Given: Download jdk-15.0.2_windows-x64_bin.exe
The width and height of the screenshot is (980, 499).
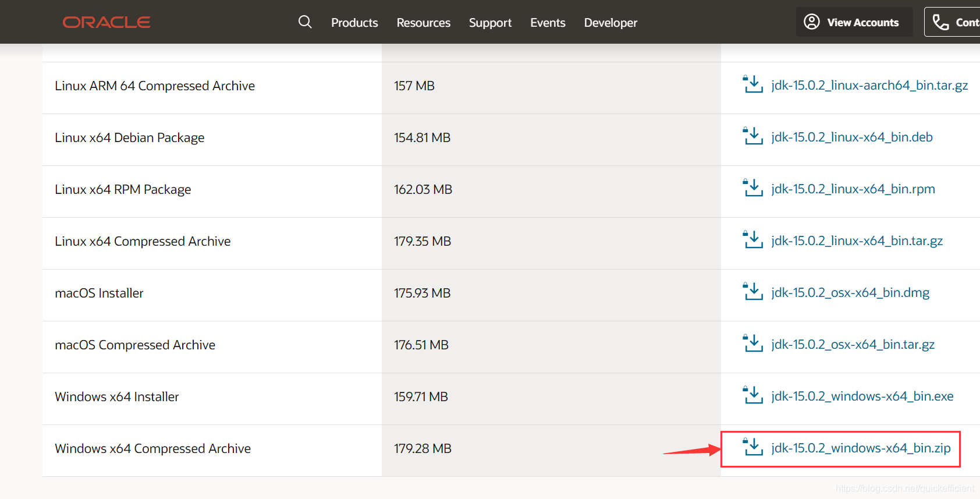Looking at the screenshot, I should point(862,396).
